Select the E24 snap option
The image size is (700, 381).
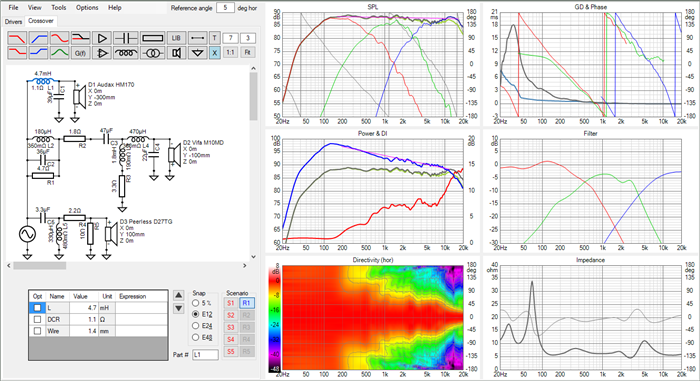(x=195, y=326)
